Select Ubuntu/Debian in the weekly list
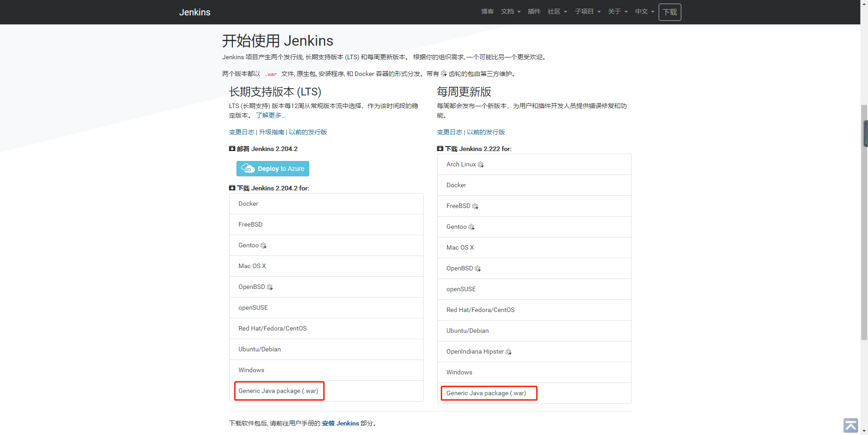This screenshot has width=868, height=435. pos(534,331)
